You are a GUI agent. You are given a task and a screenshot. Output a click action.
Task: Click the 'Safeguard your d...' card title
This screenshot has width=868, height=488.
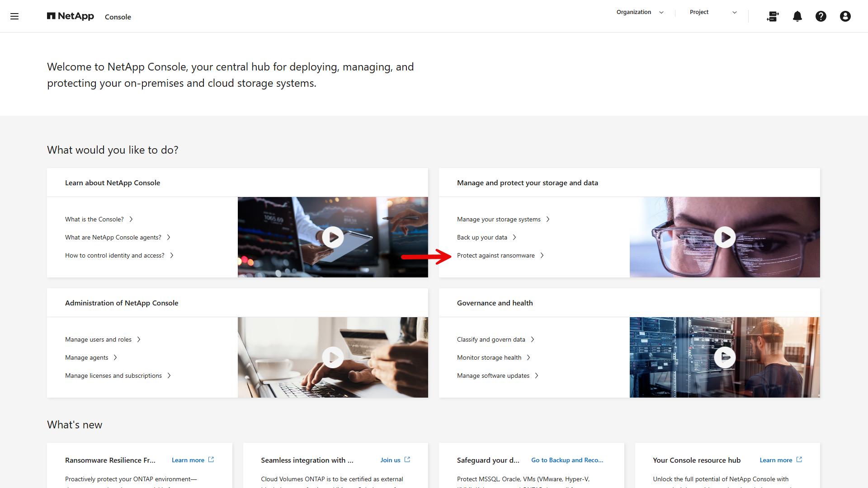488,460
